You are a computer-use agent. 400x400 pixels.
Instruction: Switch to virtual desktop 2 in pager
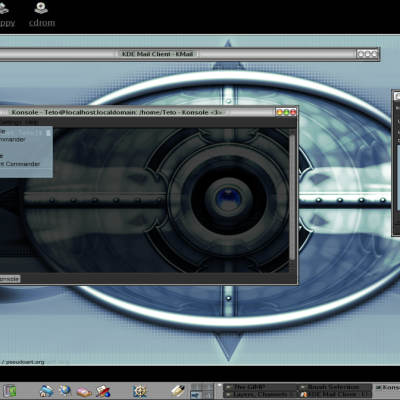196,395
